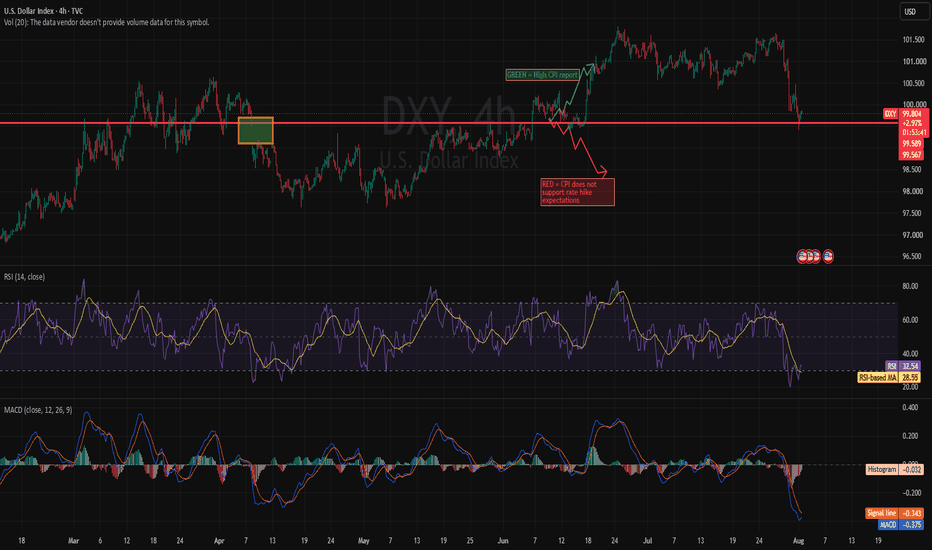Click the U.S. Dollar Index 4h TVC title

[x=43, y=11]
